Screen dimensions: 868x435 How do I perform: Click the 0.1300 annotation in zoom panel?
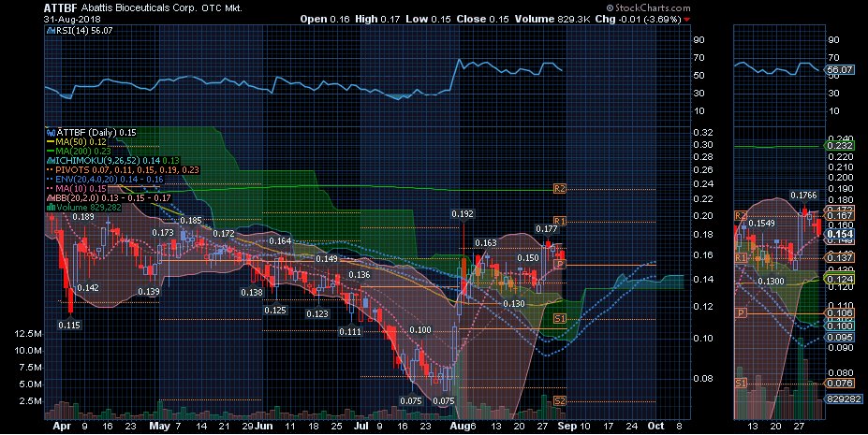pos(771,282)
